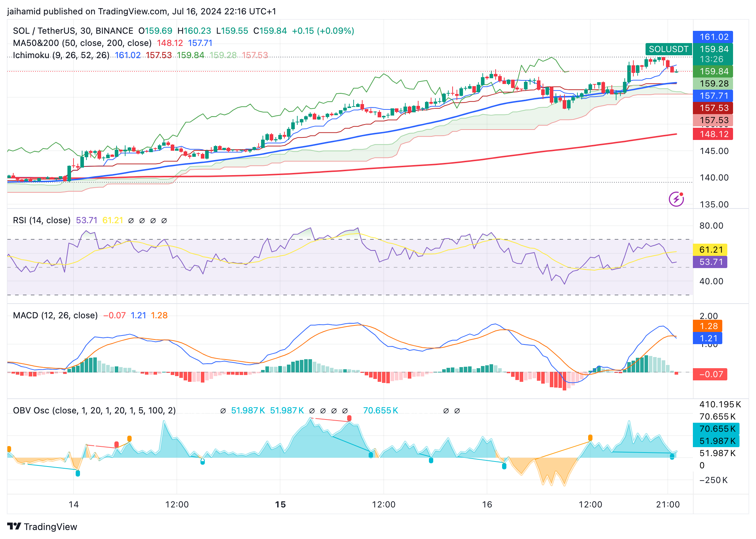This screenshot has width=756, height=539.
Task: Click the 1.28 orange MACD axis label
Action: [x=708, y=326]
